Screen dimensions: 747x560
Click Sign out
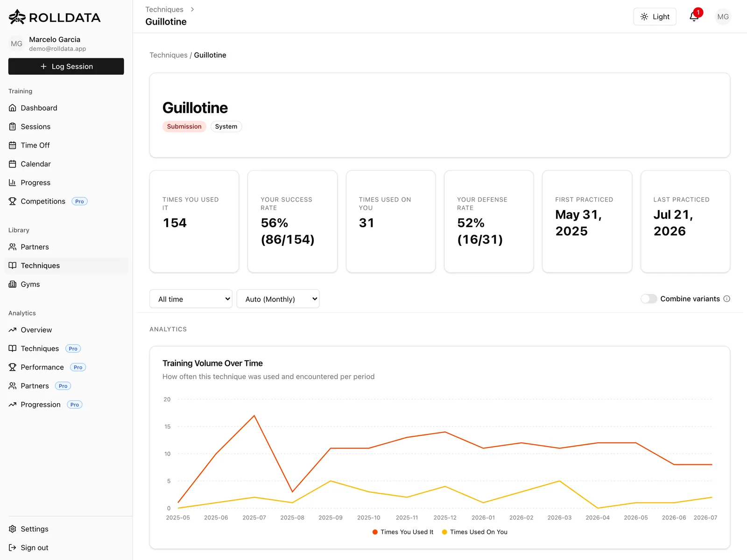(x=66, y=547)
